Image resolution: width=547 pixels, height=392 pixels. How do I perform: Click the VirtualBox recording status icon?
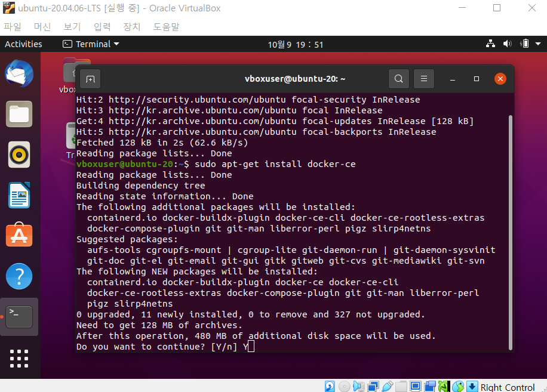pos(430,386)
